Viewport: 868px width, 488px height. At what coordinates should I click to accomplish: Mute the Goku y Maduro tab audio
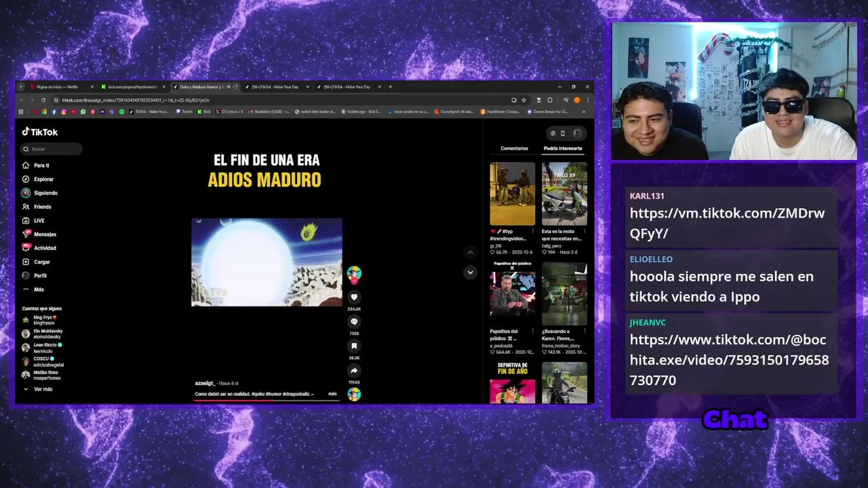tap(228, 87)
